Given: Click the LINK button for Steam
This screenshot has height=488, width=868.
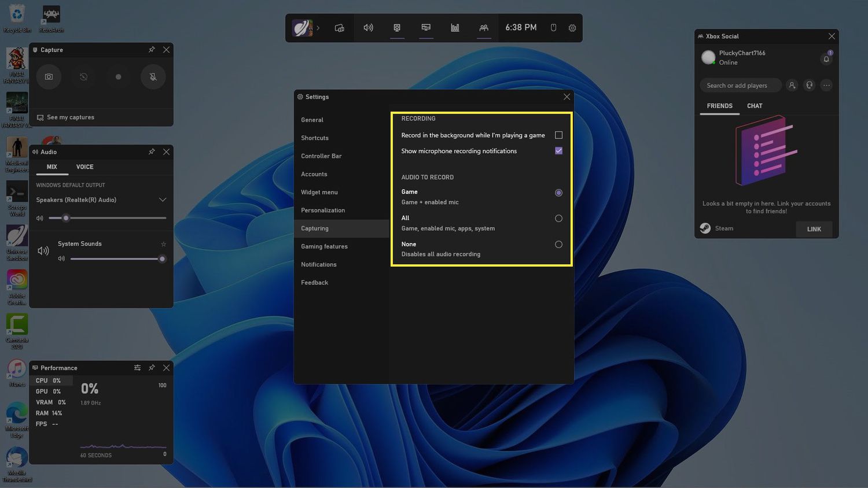Looking at the screenshot, I should point(814,229).
